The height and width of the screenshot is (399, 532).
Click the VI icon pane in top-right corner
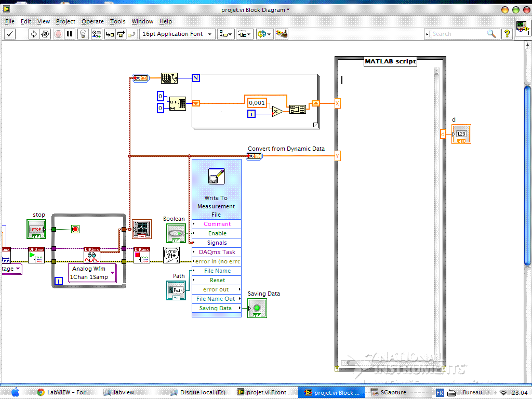pos(523,28)
